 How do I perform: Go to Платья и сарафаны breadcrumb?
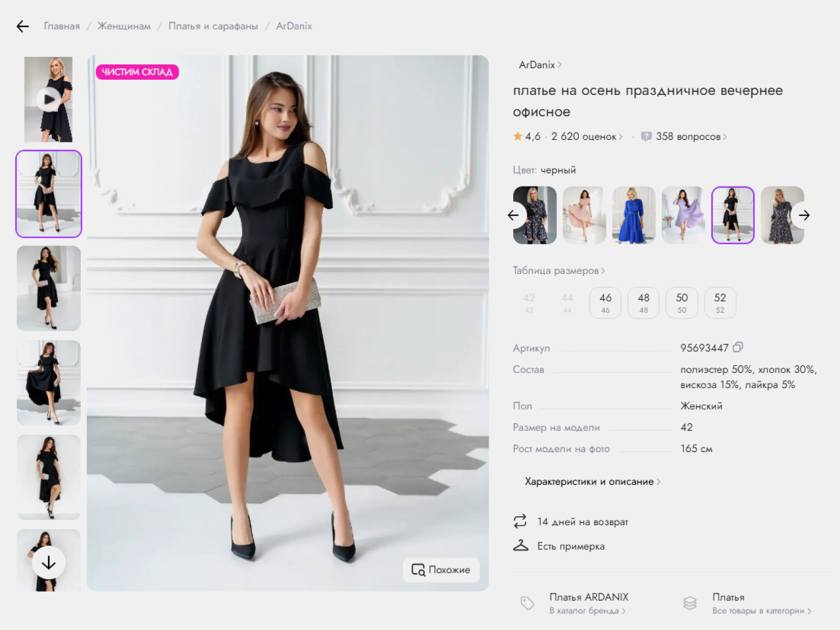tap(213, 26)
